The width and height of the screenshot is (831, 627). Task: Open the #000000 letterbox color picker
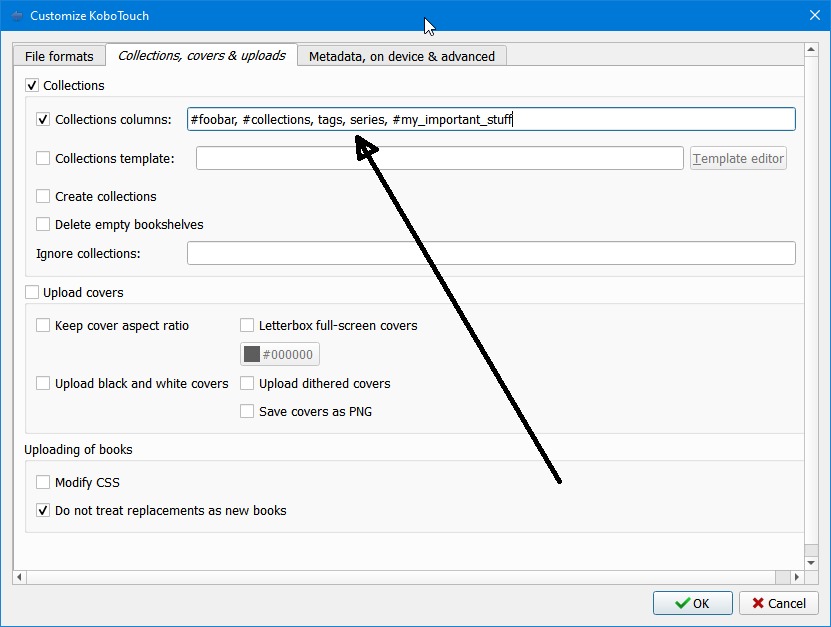(280, 354)
